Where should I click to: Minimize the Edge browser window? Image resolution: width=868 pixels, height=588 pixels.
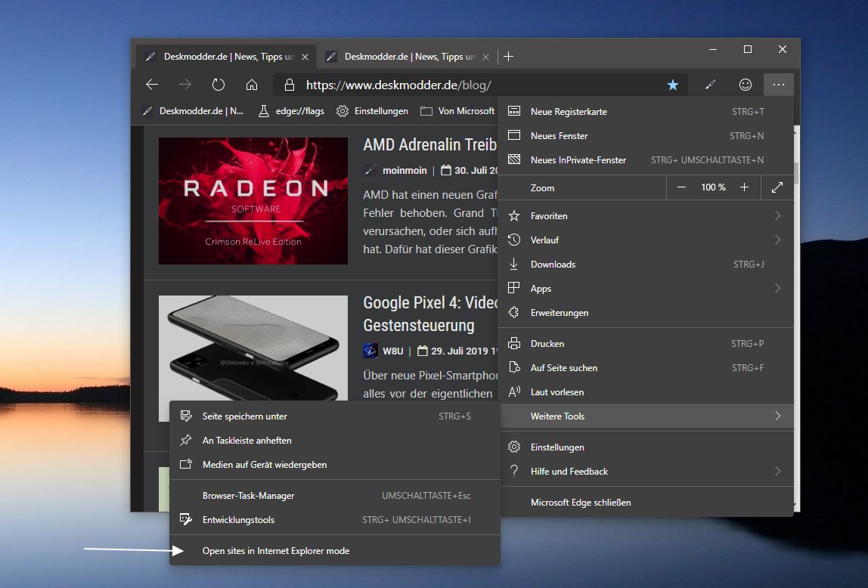click(713, 49)
